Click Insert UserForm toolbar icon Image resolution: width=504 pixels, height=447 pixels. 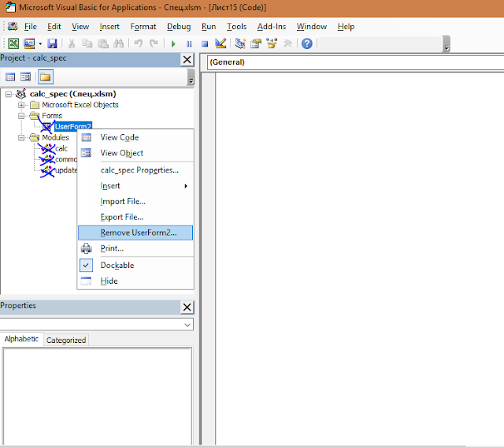tap(29, 43)
